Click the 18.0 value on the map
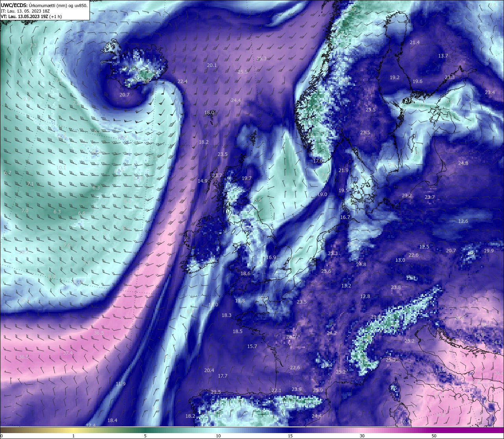The height and width of the screenshot is (439, 504). point(209,113)
